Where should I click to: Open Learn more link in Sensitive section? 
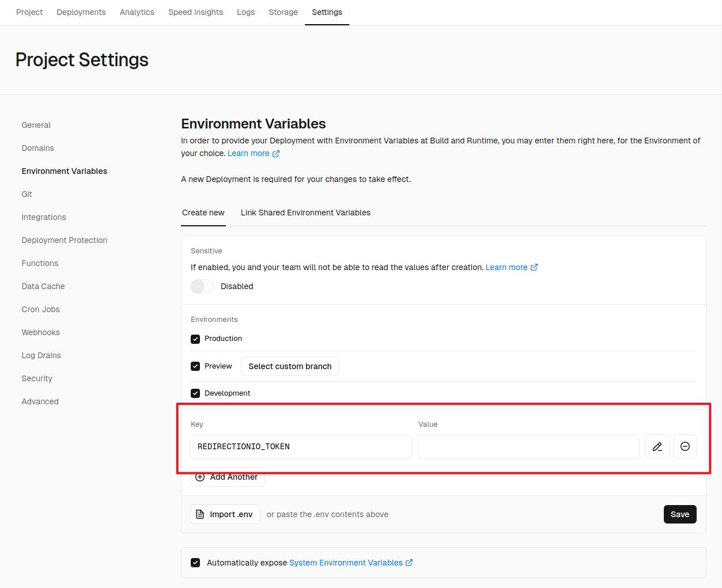click(512, 267)
